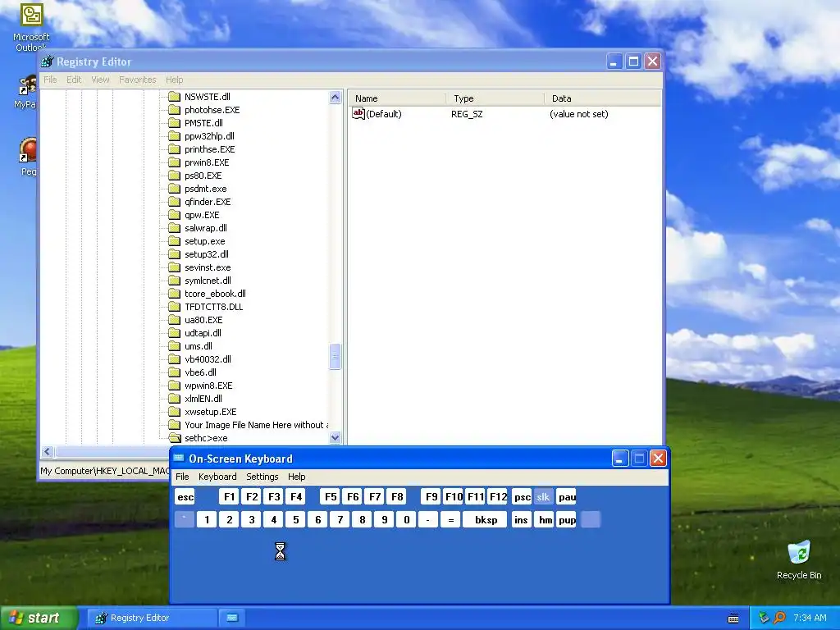Toggle the slk scroll lock key
840x630 pixels.
[543, 497]
